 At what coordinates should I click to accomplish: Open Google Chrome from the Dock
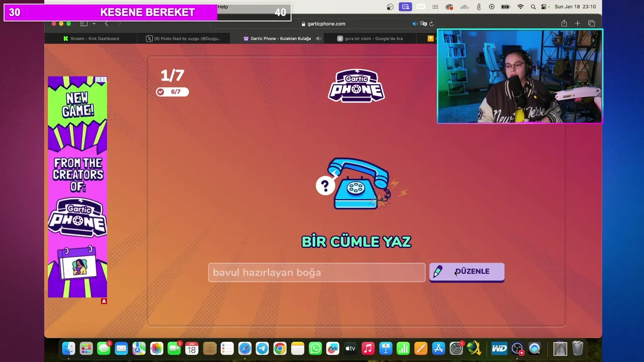280,348
